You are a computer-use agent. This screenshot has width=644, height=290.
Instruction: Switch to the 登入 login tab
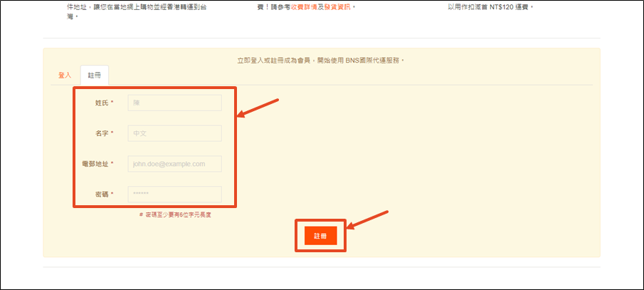click(65, 75)
